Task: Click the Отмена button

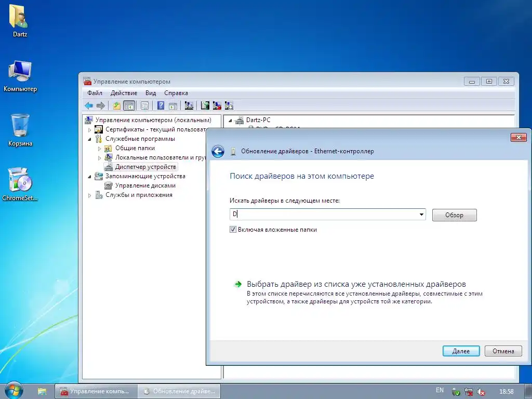Action: (503, 351)
